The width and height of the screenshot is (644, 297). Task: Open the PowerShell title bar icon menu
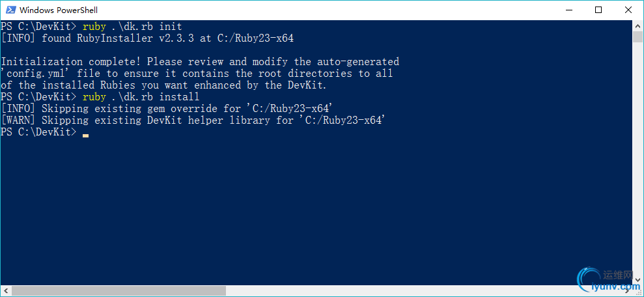click(x=10, y=10)
